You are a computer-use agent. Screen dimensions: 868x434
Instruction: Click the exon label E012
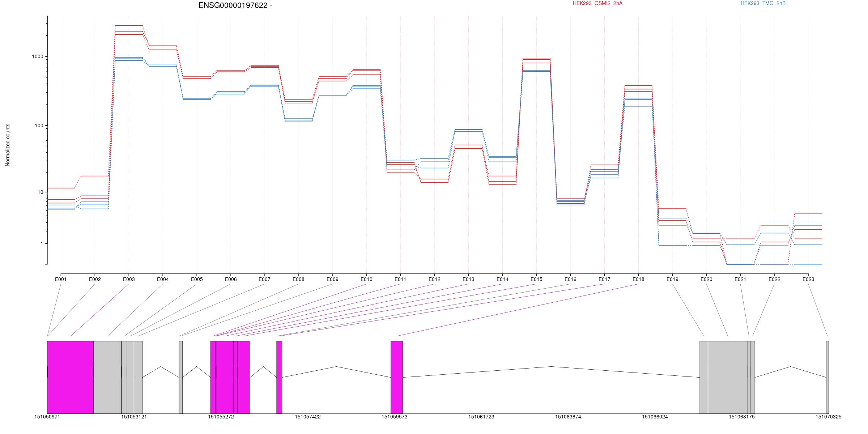coord(434,279)
